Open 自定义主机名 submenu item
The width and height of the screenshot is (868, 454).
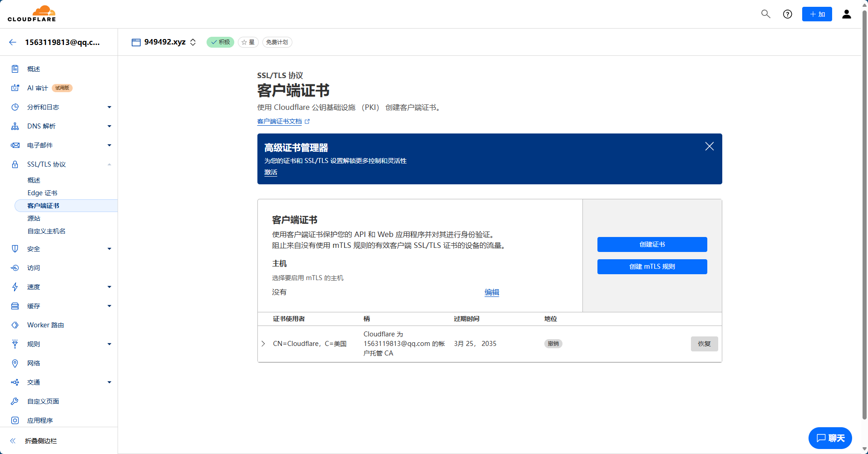click(46, 231)
